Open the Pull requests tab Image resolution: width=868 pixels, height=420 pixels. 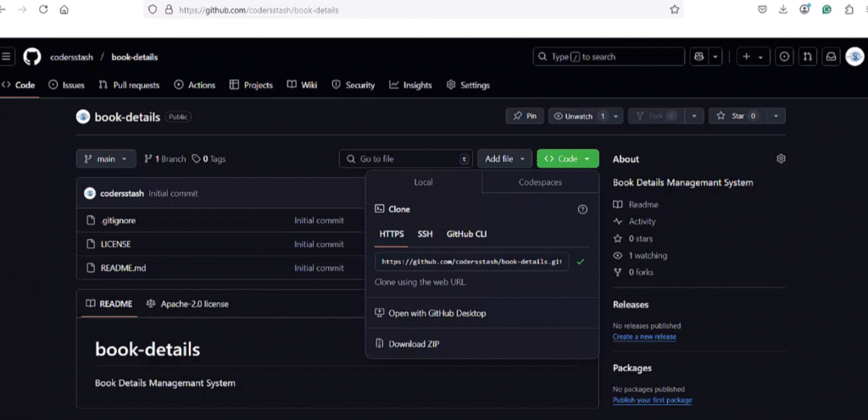129,86
